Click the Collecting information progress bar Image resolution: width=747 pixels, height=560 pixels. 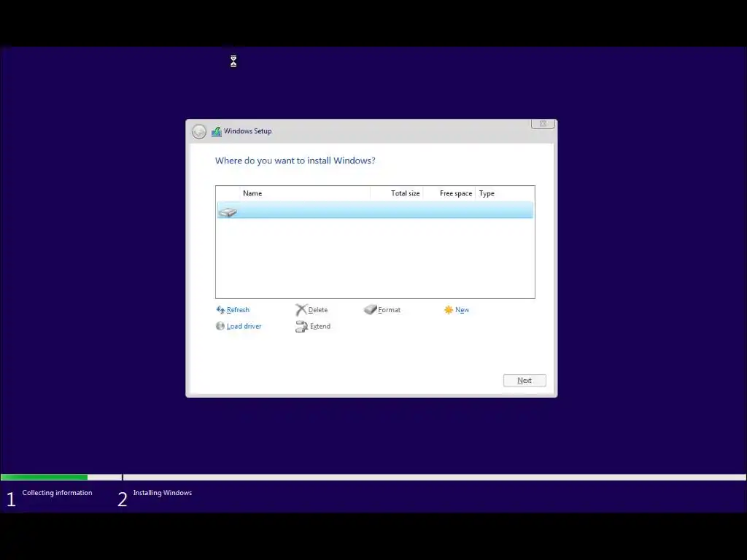tap(61, 477)
